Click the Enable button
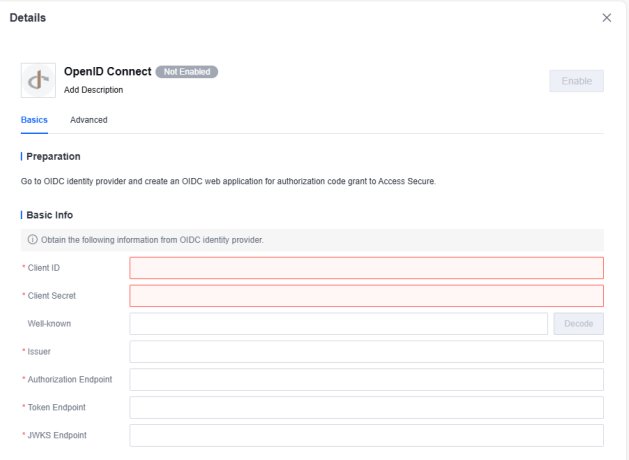 [576, 81]
